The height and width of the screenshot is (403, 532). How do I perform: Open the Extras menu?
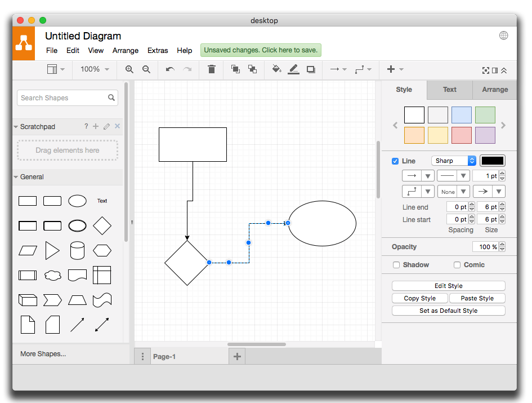[x=158, y=50]
